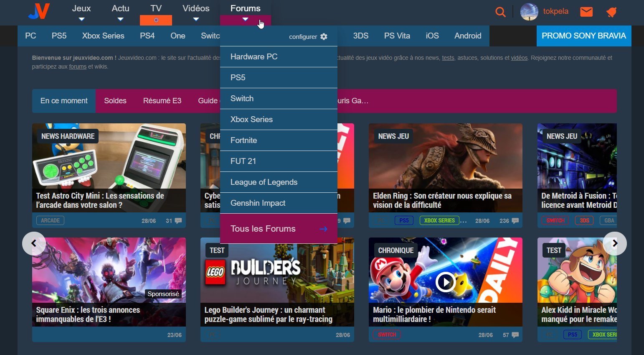The image size is (644, 355).
Task: Click the previous carousel arrow
Action: [x=34, y=243]
